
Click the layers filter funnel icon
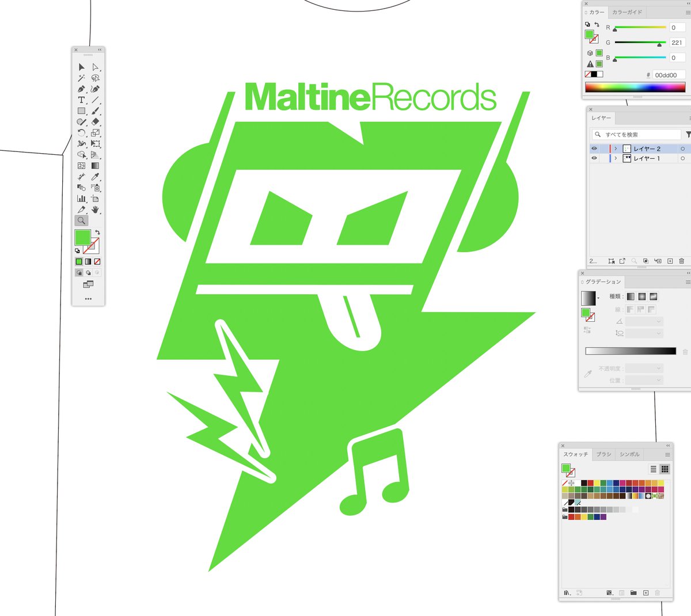[688, 134]
